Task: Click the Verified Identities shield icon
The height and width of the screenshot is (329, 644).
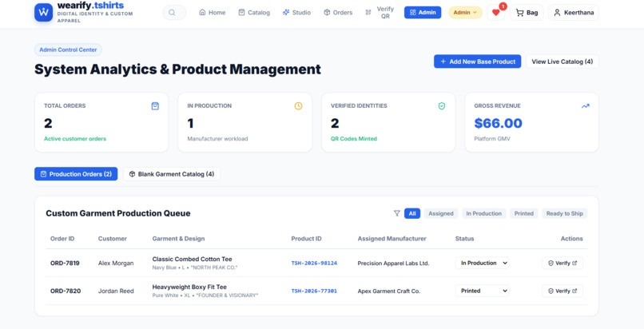Action: (442, 106)
